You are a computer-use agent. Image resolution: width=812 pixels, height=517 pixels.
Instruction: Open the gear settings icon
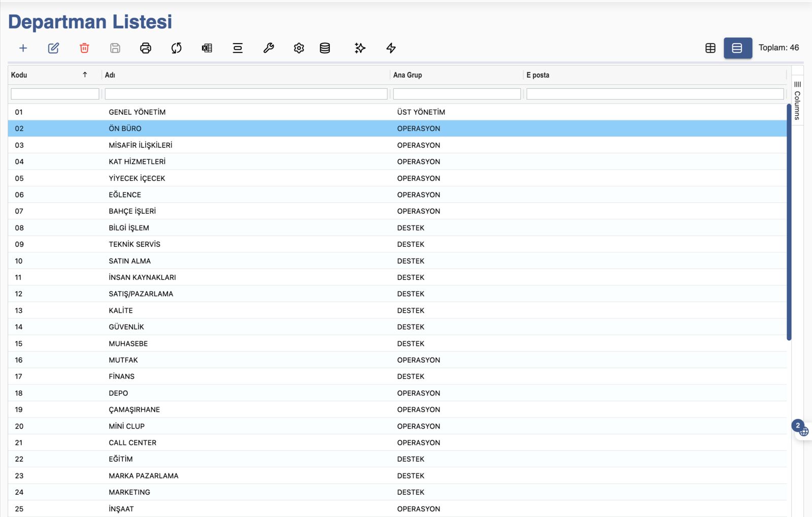click(x=299, y=48)
